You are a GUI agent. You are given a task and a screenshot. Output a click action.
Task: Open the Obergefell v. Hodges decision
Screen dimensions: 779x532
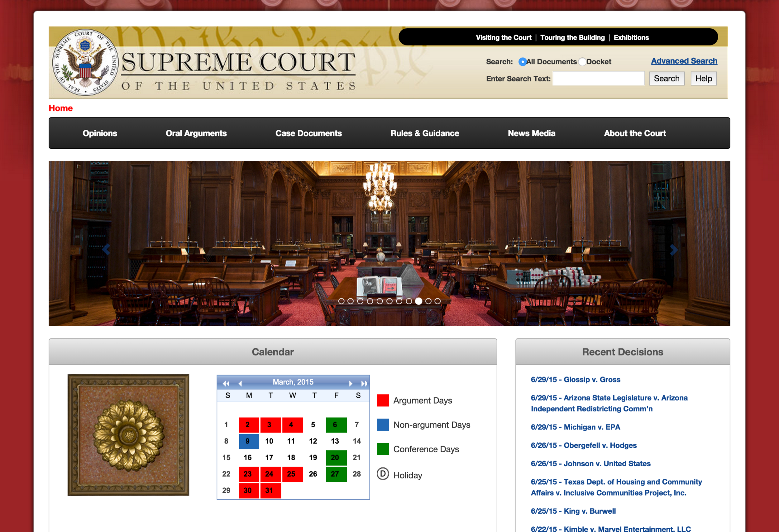[x=583, y=445]
